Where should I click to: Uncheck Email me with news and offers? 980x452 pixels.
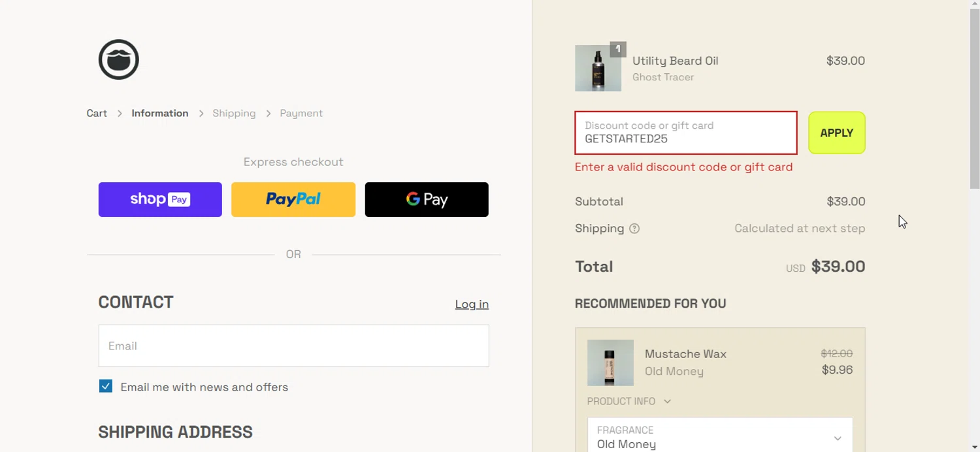106,386
